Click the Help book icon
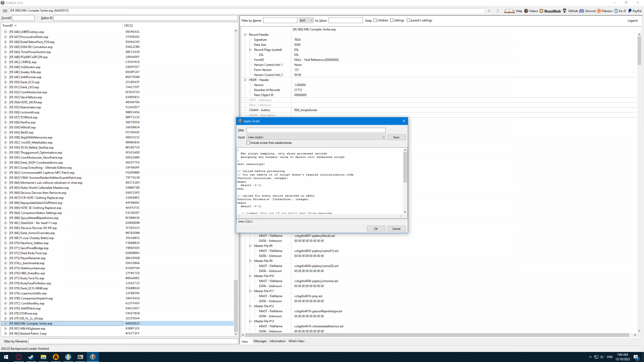This screenshot has width=644, height=362. click(509, 11)
